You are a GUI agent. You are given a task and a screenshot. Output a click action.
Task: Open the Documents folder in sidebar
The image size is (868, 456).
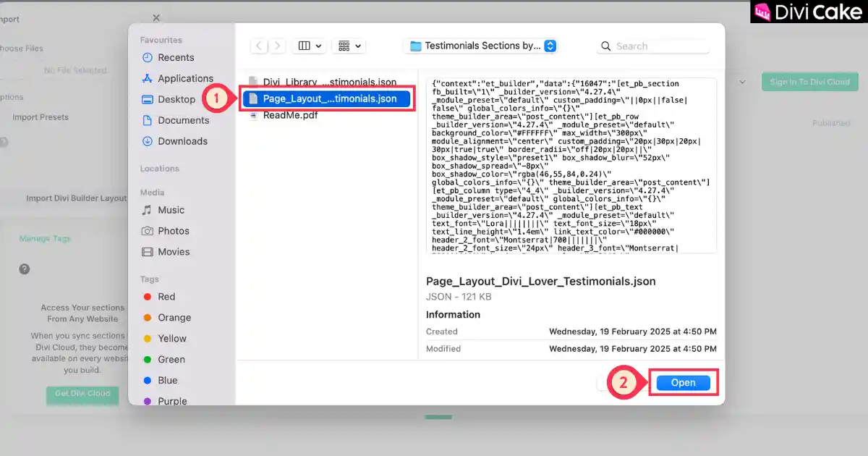pyautogui.click(x=183, y=120)
